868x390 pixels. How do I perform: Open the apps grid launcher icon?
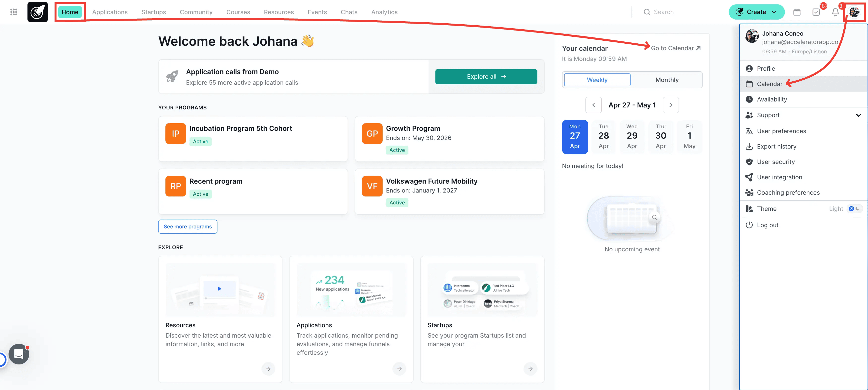pos(13,12)
